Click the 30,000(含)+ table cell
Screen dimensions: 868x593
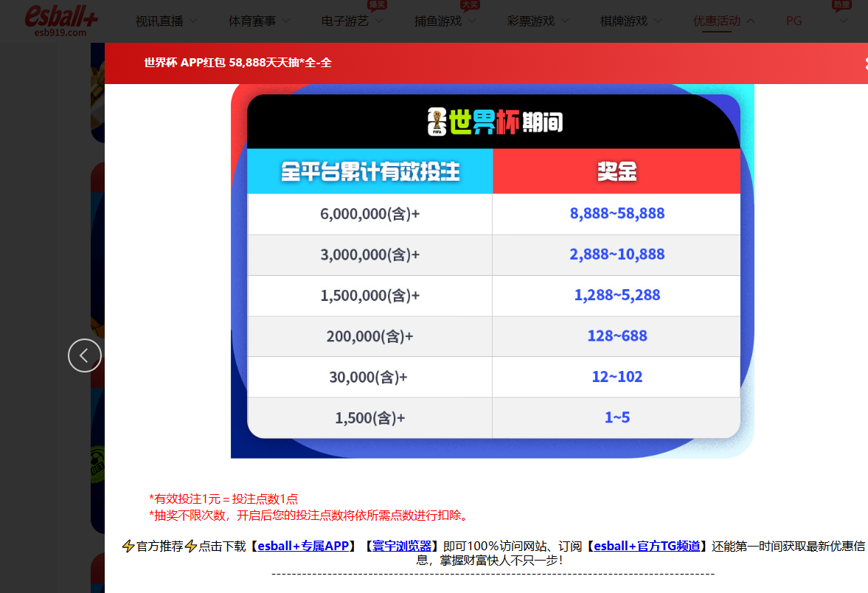pyautogui.click(x=369, y=377)
